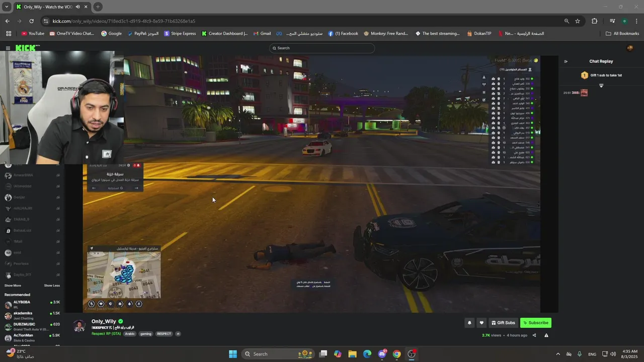Open offline channel TARAB_9
Image resolution: width=644 pixels, height=362 pixels.
32,219
